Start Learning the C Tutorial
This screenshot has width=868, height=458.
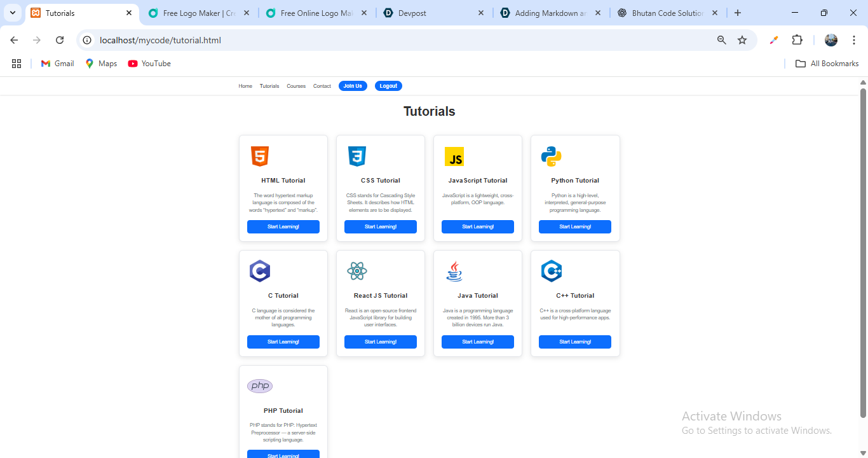pos(283,342)
